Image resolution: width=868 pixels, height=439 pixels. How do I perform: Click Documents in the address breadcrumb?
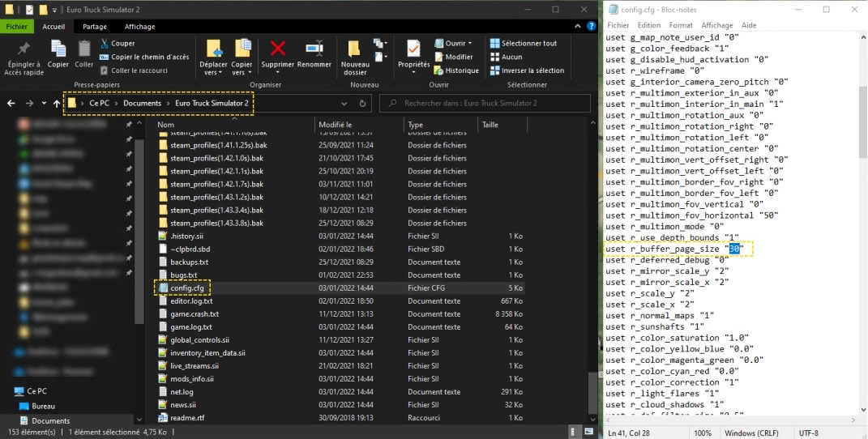tap(143, 104)
